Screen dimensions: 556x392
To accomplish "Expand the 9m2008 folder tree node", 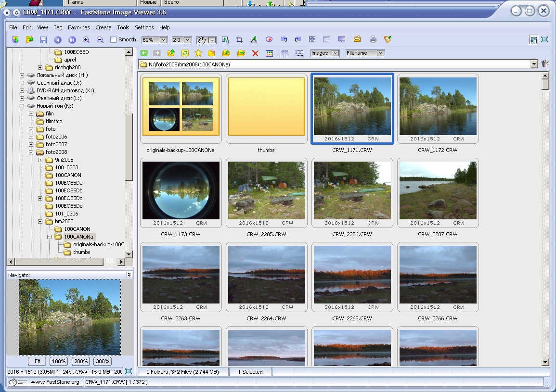I will pos(40,160).
